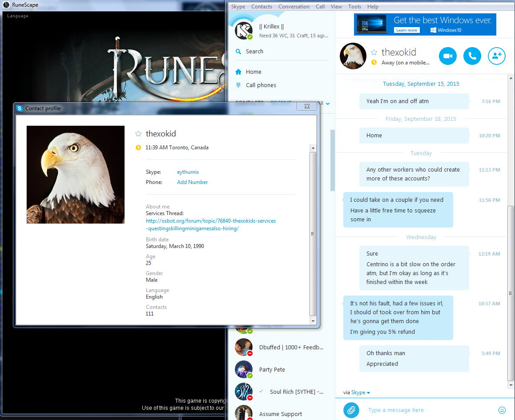Open the Tools menu
This screenshot has width=515, height=420.
coord(355,7)
